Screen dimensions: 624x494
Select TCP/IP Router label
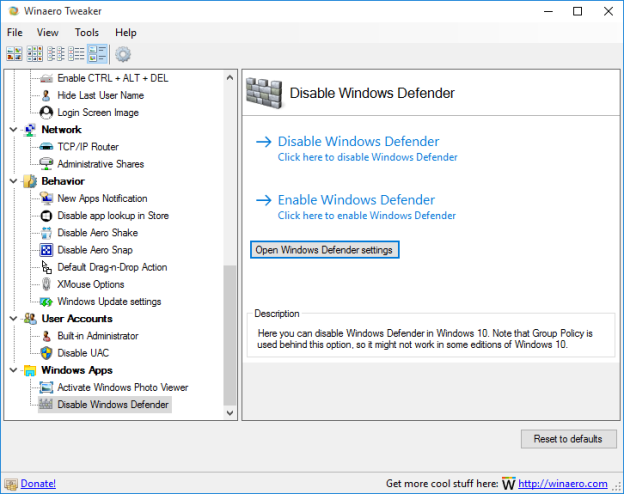pos(88,147)
